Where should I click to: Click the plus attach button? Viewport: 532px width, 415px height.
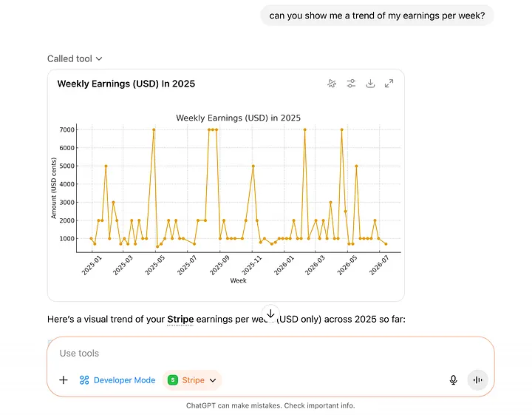[64, 380]
